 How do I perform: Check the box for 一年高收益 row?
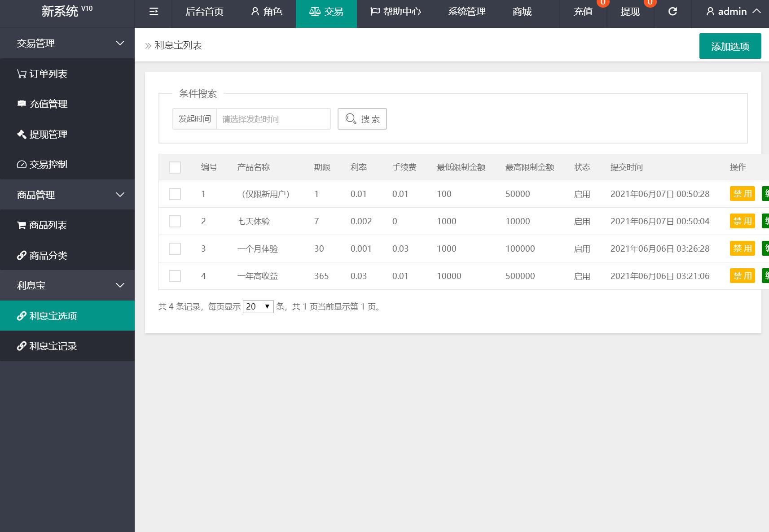[x=175, y=276]
